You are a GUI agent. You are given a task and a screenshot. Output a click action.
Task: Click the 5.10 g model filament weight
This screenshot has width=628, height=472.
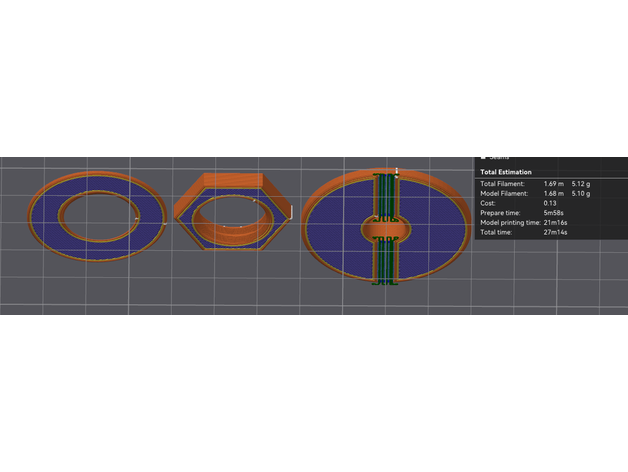[x=581, y=193]
